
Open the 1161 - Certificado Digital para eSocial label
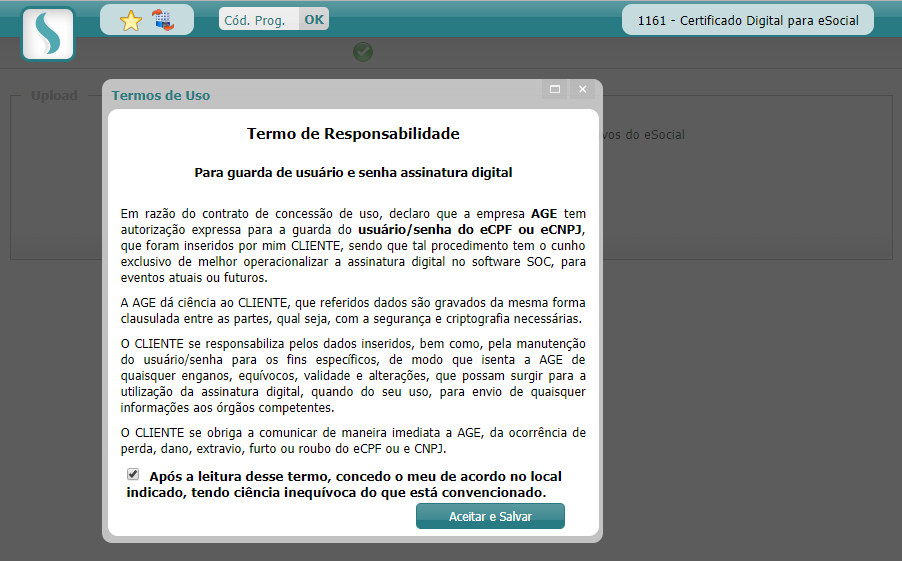[x=748, y=20]
